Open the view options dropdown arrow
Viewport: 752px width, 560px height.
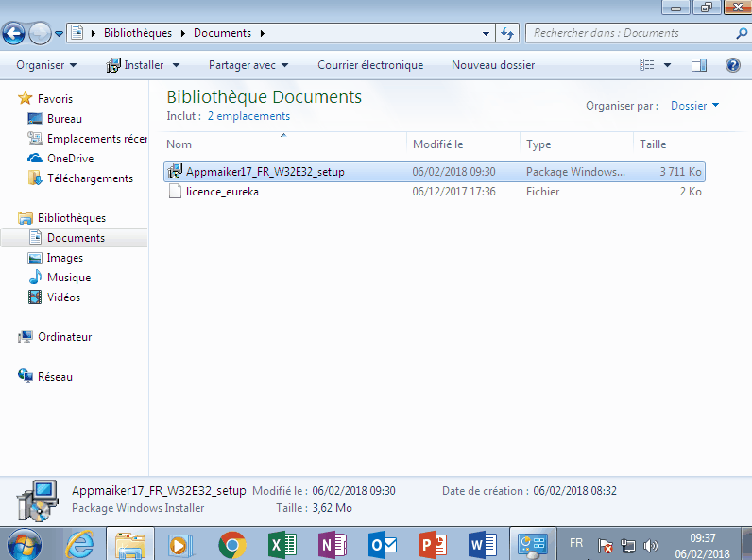667,65
